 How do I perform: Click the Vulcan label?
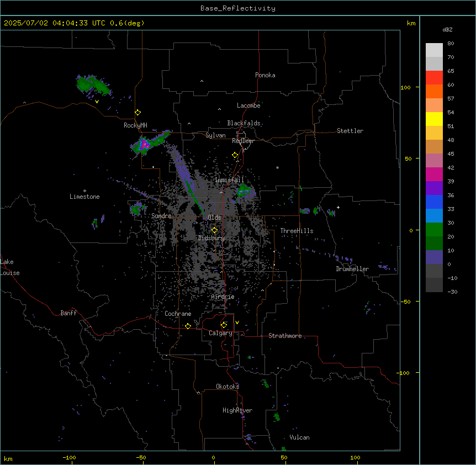coord(299,437)
